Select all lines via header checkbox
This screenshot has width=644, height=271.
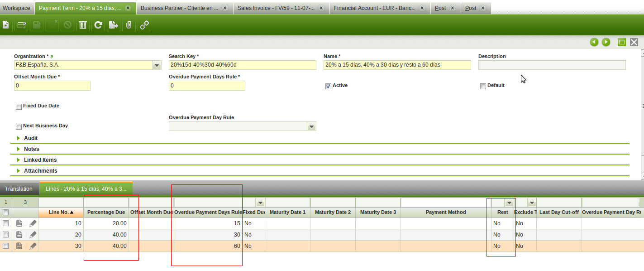5,212
